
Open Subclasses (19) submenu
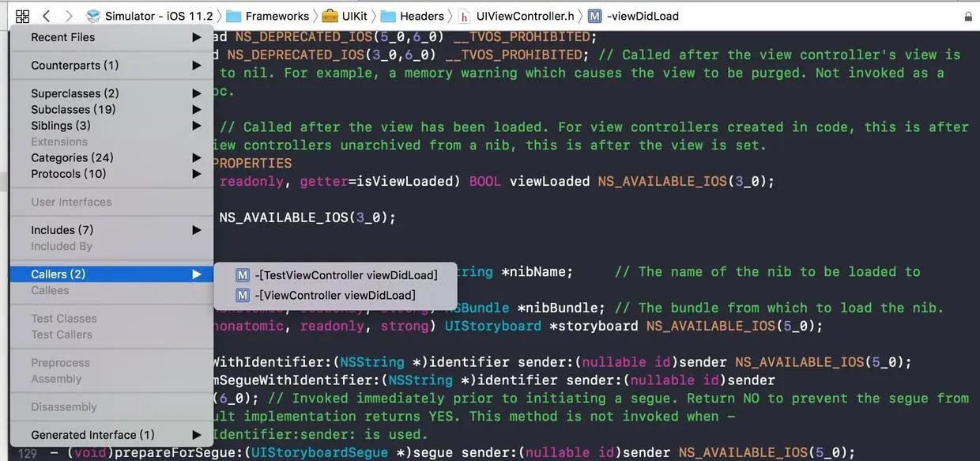click(x=111, y=109)
